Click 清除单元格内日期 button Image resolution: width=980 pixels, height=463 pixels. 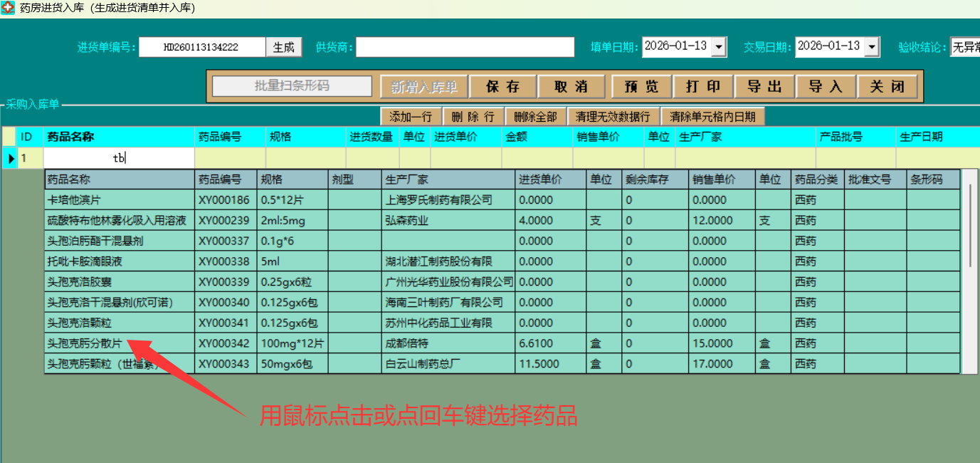(712, 117)
